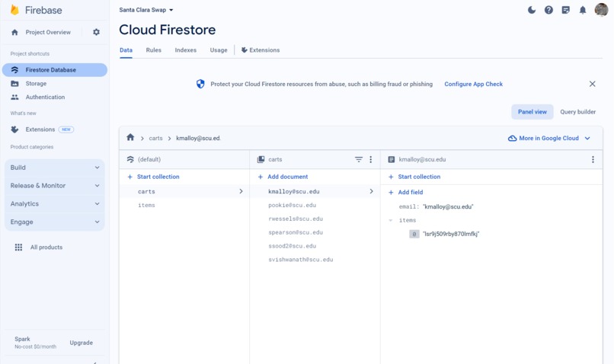The image size is (614, 364).
Task: Click the Firestore Database sidebar icon
Action: 15,69
